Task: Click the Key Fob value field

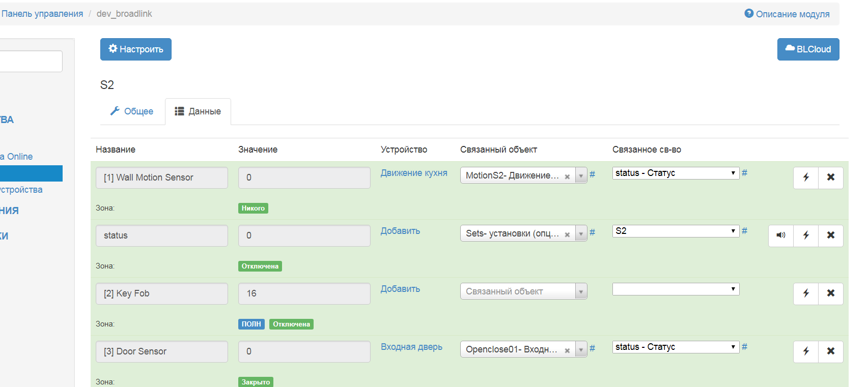Action: click(304, 293)
